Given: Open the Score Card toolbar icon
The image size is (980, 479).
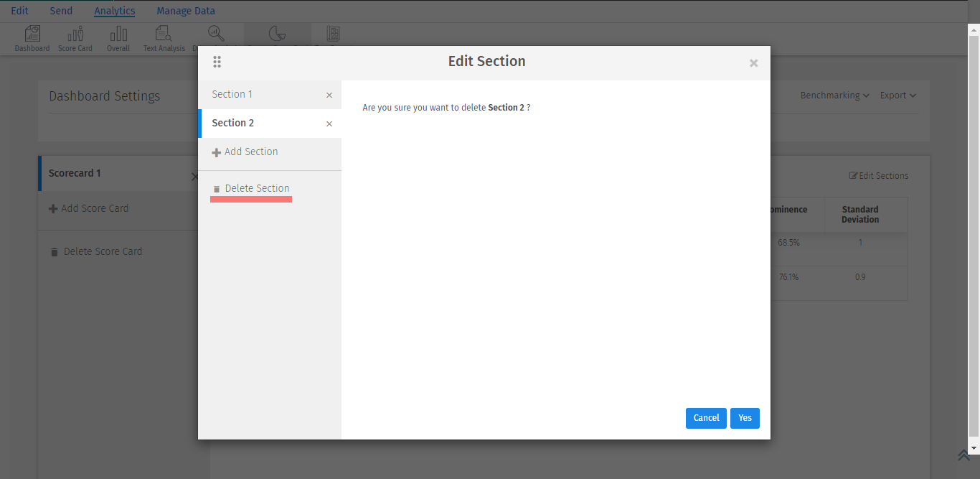Looking at the screenshot, I should (x=75, y=39).
